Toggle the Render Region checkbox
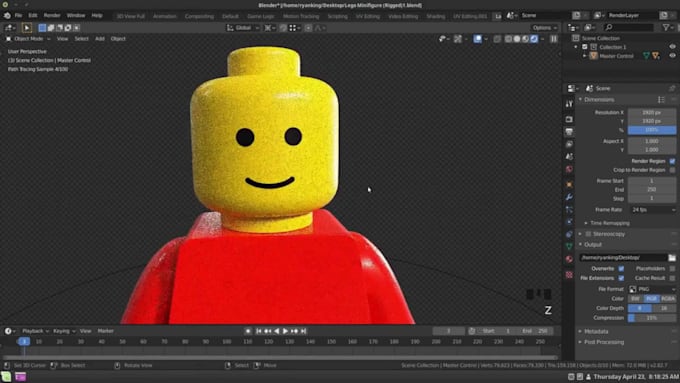This screenshot has height=383, width=680. 672,161
